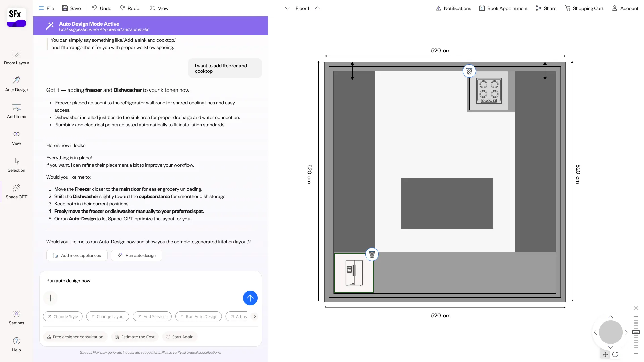Switch the 2D View mode
The height and width of the screenshot is (362, 644).
pos(159,8)
